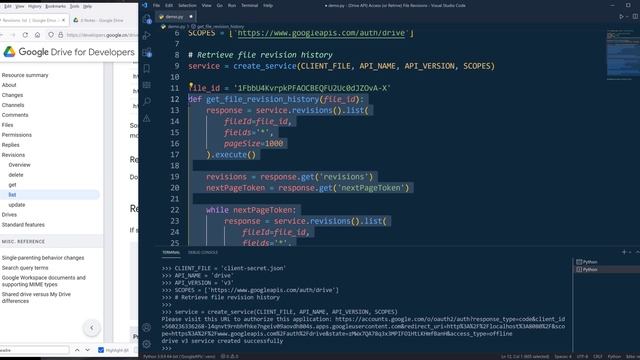The image size is (640, 360).
Task: Close the Revisions: list Firefox tab
Action: pos(63,20)
